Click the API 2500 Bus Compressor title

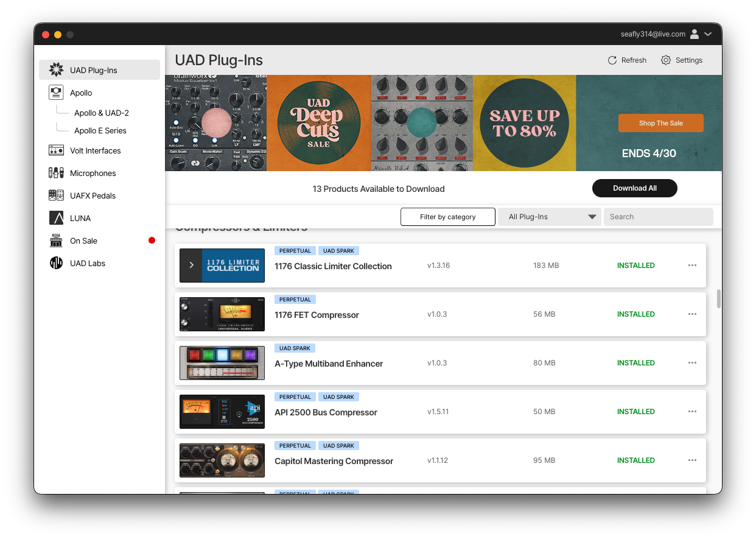326,412
